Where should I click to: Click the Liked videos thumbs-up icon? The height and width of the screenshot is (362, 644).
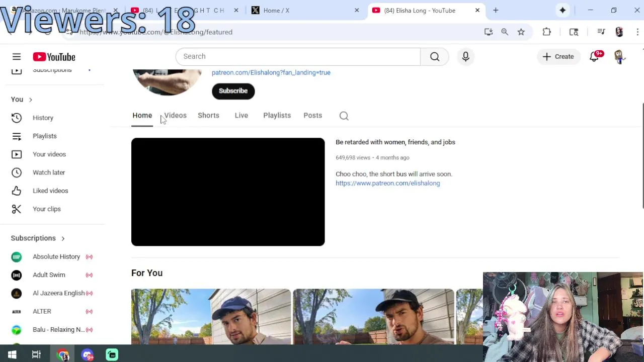pos(17,191)
